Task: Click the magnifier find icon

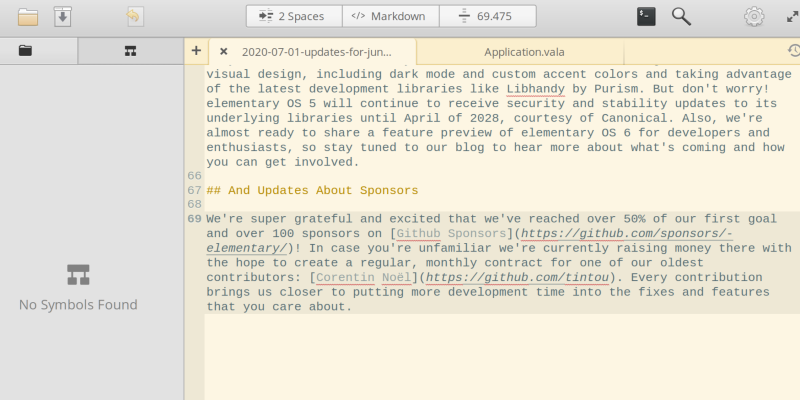Action: 681,16
